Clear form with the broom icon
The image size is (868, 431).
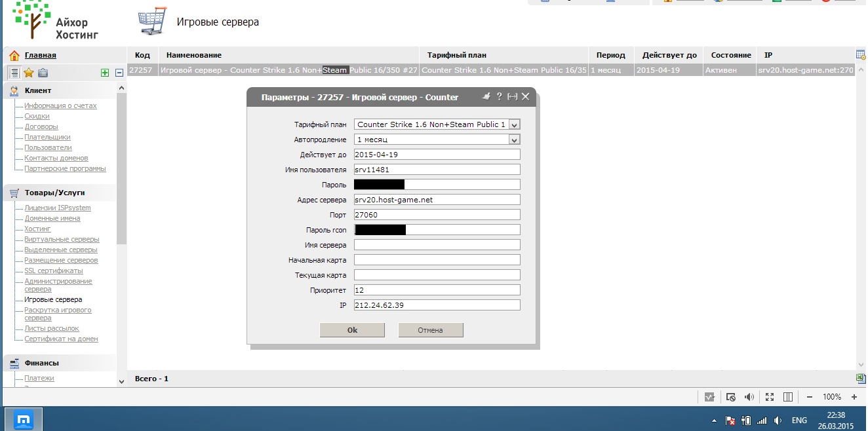(x=486, y=96)
